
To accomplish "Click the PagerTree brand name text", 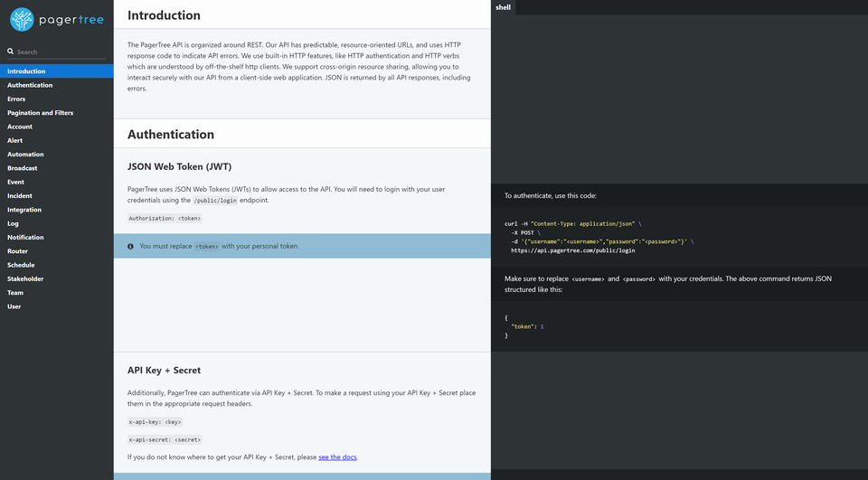I will click(x=71, y=19).
